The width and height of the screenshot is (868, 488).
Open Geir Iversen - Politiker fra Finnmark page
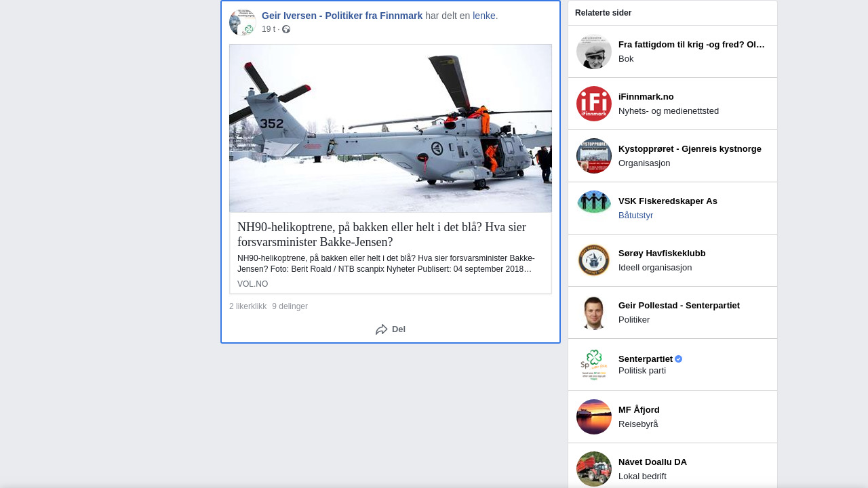tap(342, 16)
